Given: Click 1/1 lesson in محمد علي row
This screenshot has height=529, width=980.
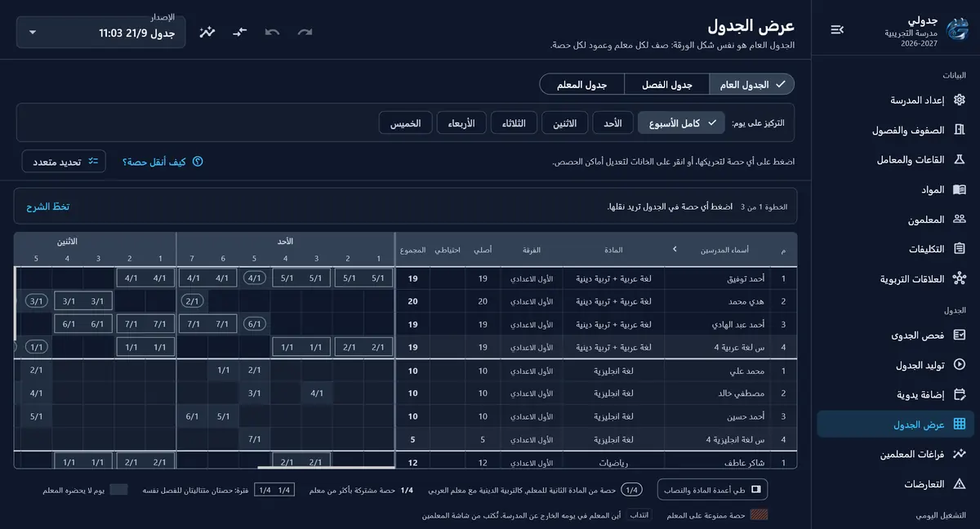Looking at the screenshot, I should pyautogui.click(x=224, y=371).
